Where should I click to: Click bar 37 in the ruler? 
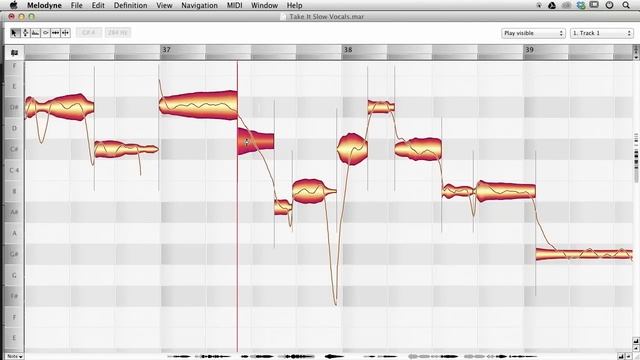point(167,50)
